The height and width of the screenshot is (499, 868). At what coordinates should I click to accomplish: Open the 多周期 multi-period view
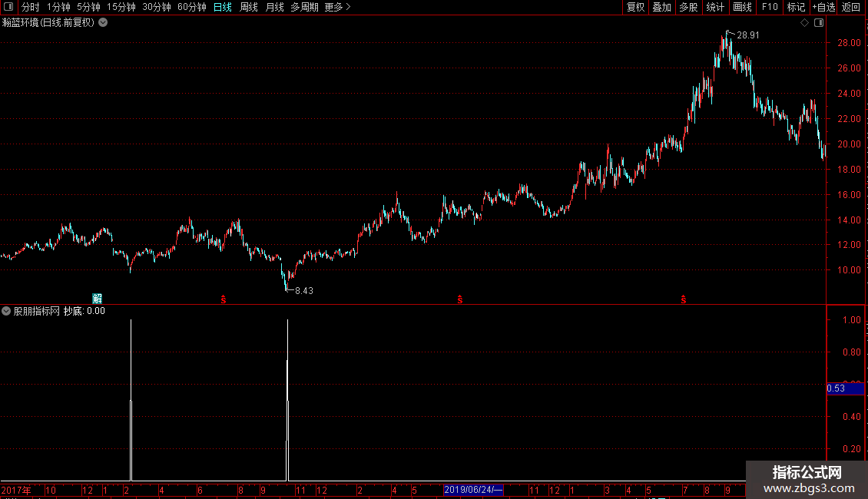click(304, 7)
